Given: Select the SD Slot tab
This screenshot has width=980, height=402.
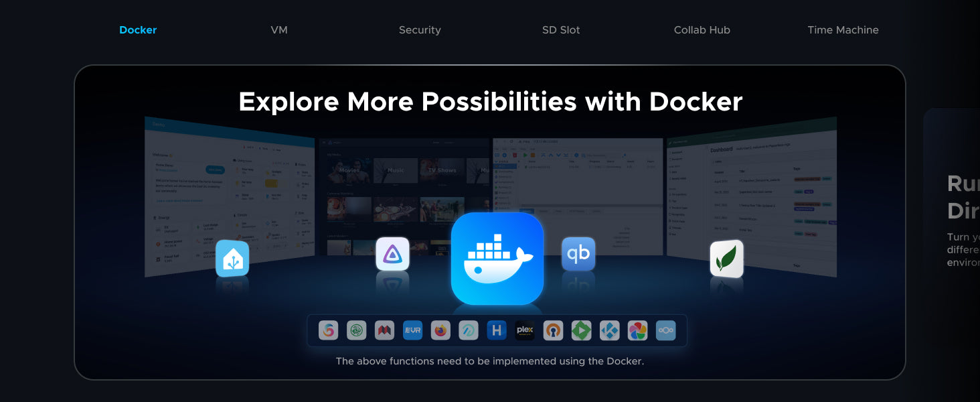Looking at the screenshot, I should 561,30.
